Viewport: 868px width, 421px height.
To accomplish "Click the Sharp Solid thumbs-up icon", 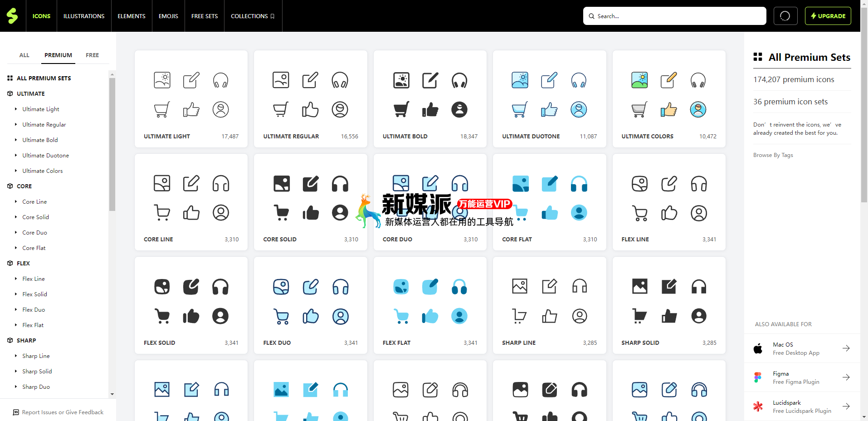I will pyautogui.click(x=668, y=316).
